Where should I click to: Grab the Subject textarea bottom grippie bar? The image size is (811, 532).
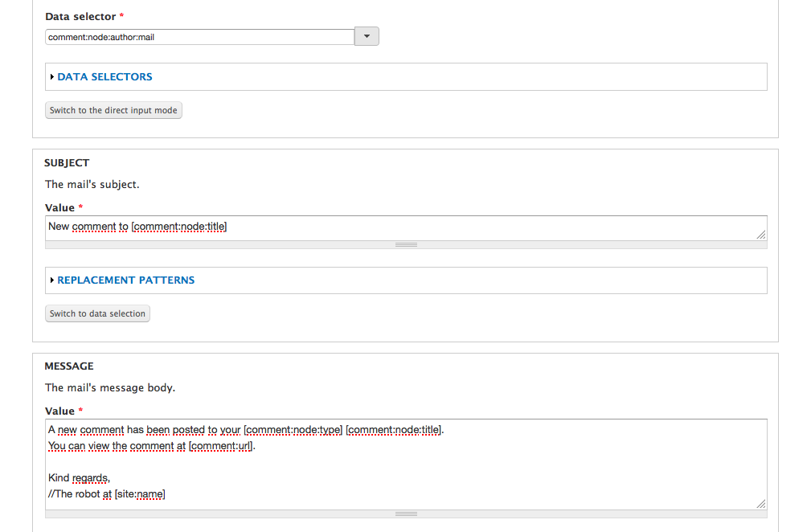(406, 244)
